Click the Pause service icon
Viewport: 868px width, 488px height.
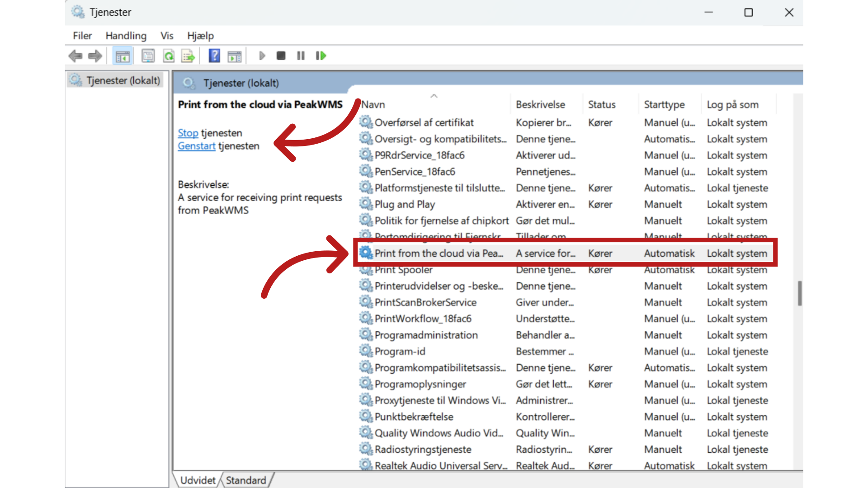301,56
